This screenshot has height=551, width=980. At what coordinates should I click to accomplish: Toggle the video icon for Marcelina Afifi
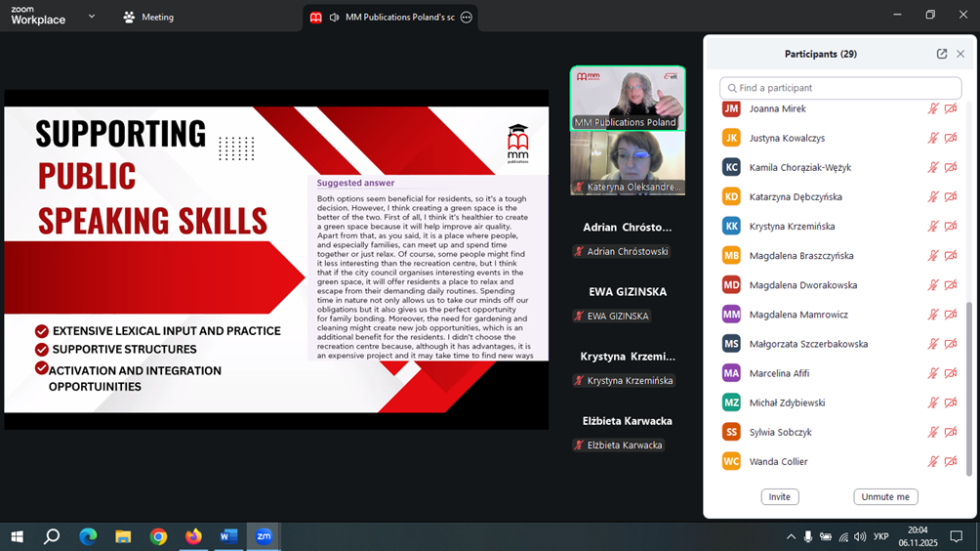[x=951, y=373]
